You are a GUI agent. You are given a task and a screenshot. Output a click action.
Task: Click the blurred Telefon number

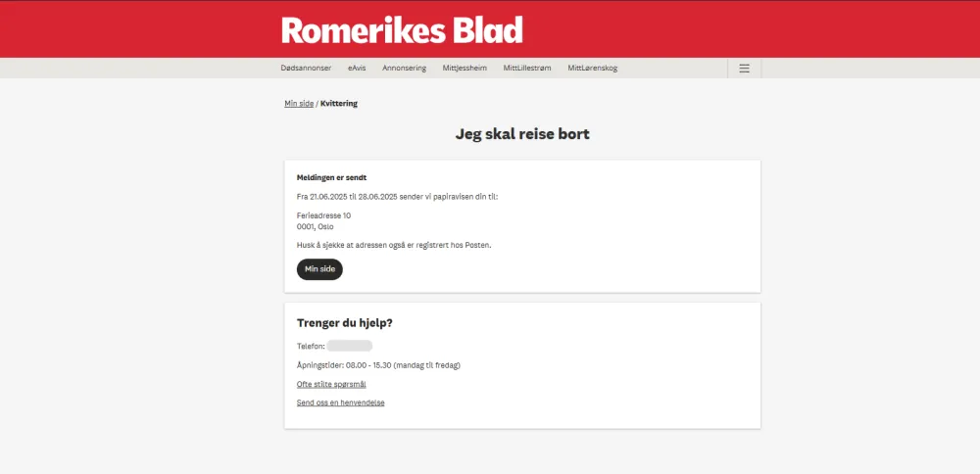tap(350, 346)
